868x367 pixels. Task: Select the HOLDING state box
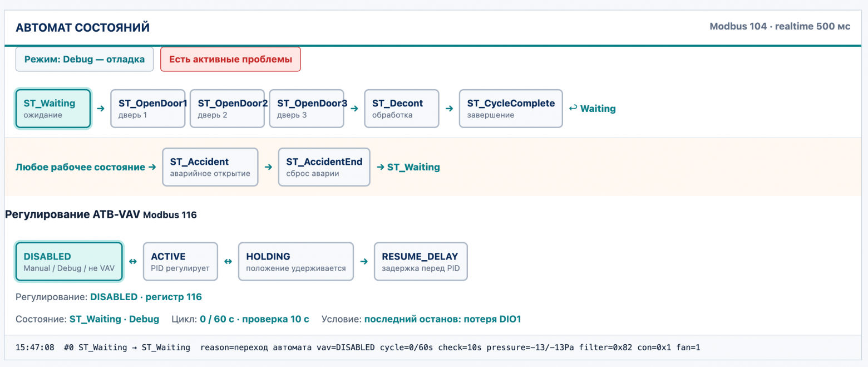click(296, 262)
